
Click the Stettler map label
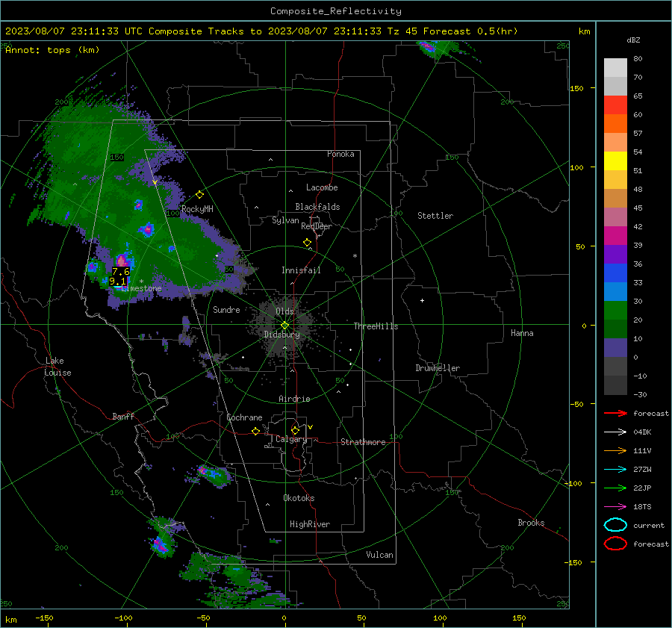[x=435, y=216]
